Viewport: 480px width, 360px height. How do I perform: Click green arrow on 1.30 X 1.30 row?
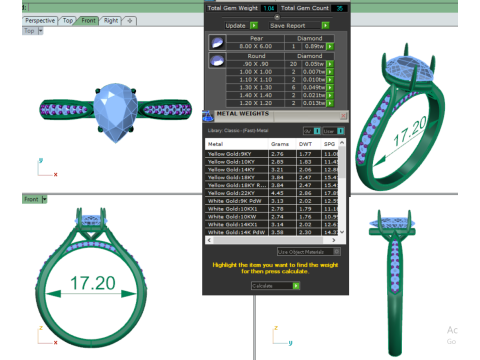click(330, 87)
